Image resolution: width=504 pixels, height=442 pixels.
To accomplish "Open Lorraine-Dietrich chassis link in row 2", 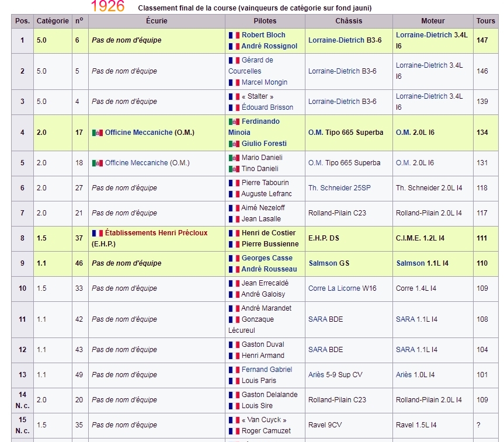I will coord(333,71).
